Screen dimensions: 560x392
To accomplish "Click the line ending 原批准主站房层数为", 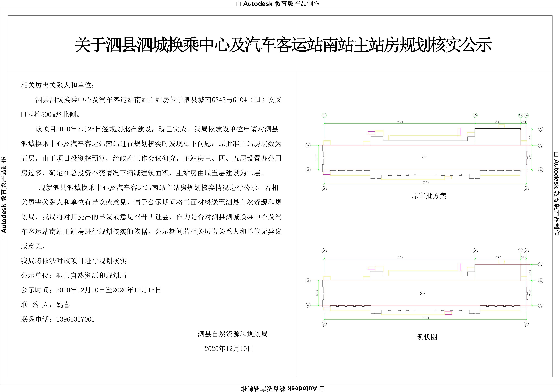I will [151, 144].
